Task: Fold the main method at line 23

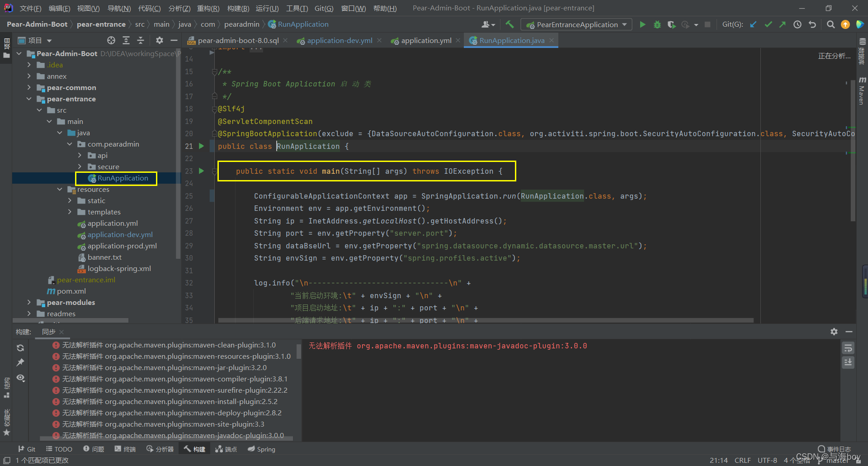Action: (x=214, y=171)
